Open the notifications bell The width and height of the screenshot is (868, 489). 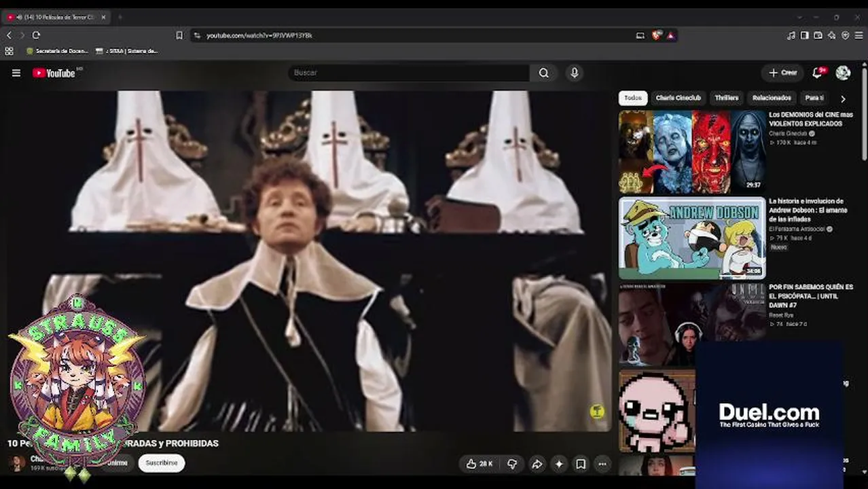(818, 73)
